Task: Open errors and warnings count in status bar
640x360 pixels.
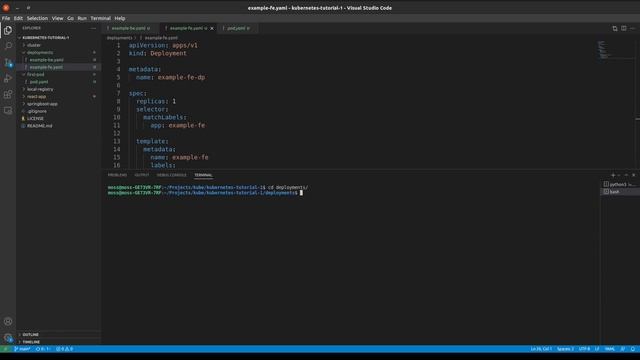Action: tap(64, 349)
